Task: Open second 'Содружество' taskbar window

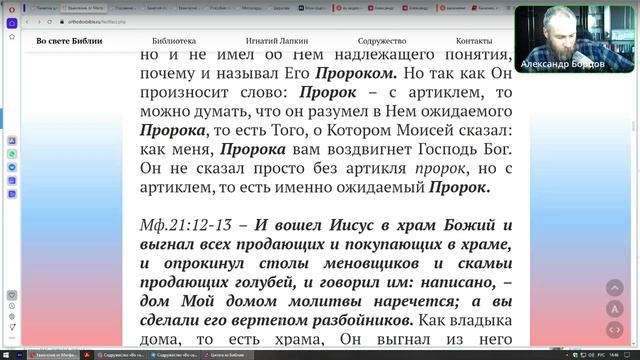Action: [174, 355]
